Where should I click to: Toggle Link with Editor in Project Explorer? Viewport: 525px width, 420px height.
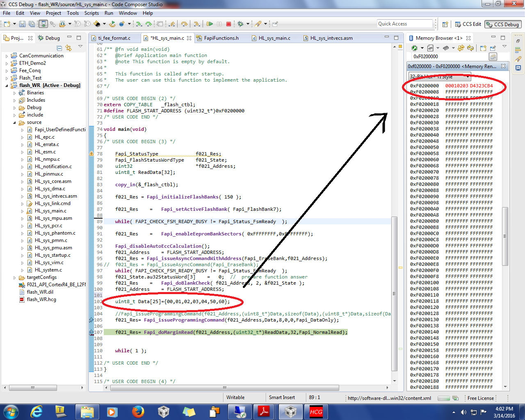click(x=68, y=48)
